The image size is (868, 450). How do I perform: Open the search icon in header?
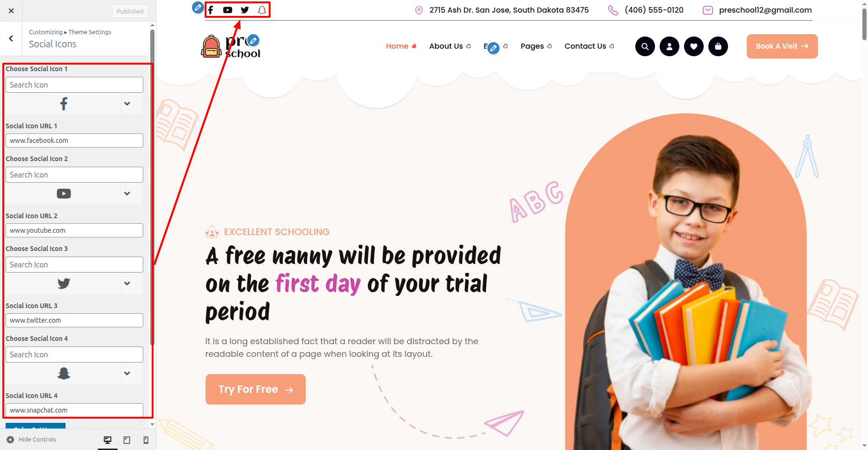(645, 46)
